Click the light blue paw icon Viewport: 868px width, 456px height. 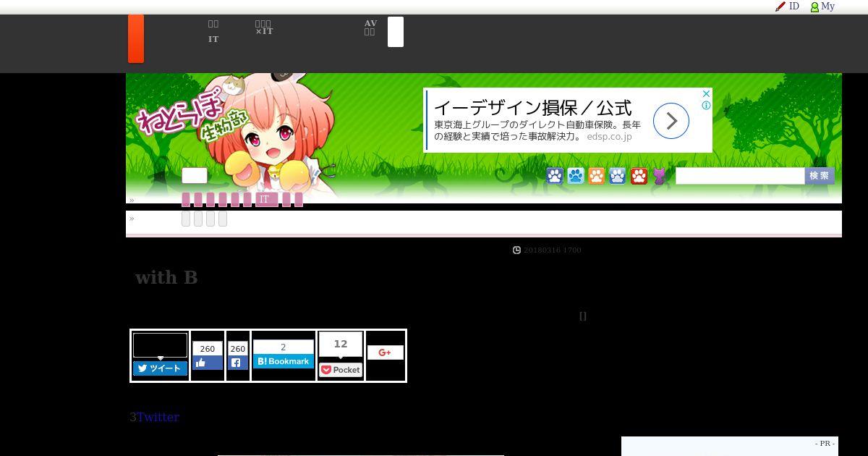[576, 176]
